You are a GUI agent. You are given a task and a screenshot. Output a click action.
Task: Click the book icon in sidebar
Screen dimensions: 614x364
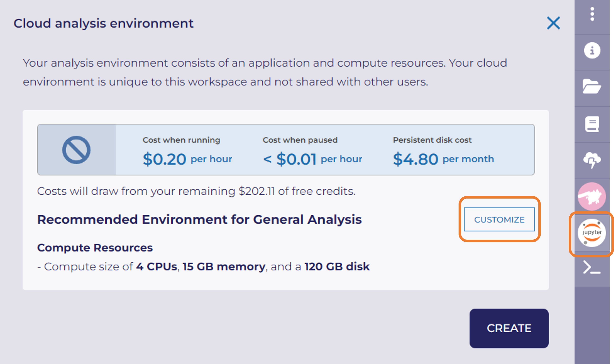pos(592,124)
